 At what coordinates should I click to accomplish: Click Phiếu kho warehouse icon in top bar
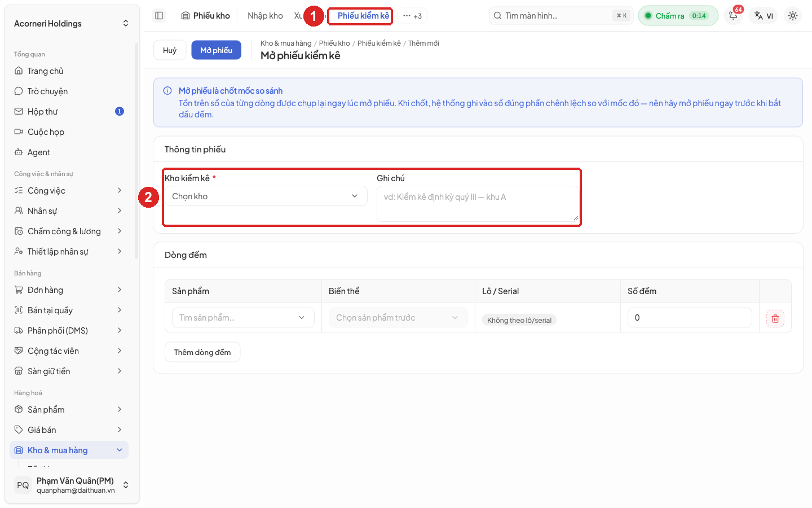point(186,16)
